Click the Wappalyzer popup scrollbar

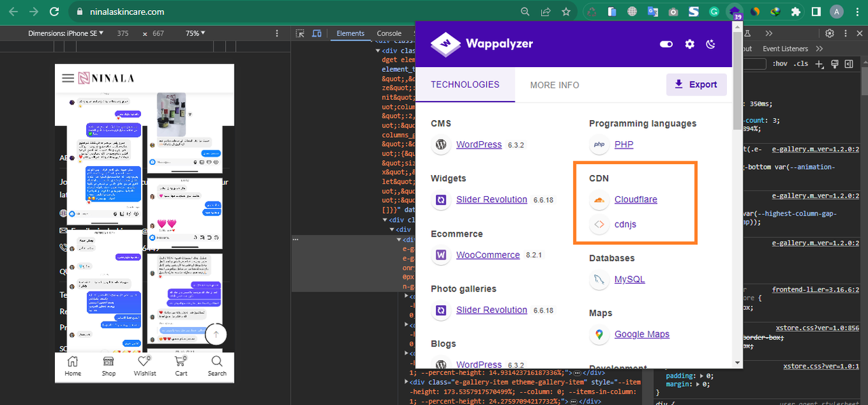tap(737, 81)
